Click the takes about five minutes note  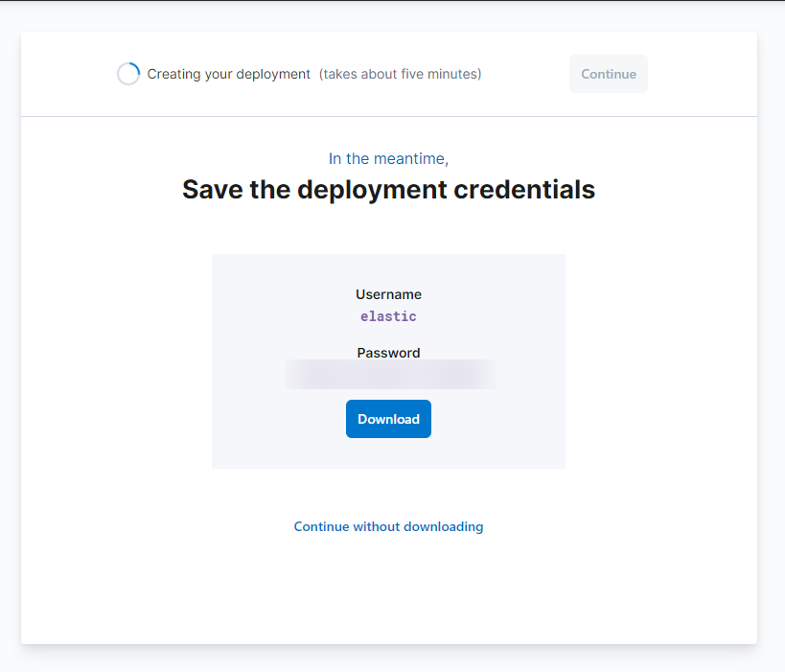[x=401, y=74]
